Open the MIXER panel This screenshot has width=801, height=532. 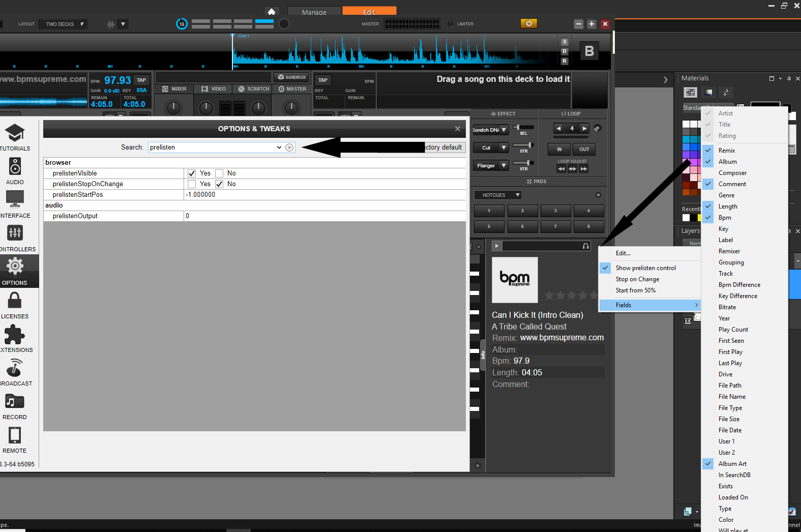[174, 89]
